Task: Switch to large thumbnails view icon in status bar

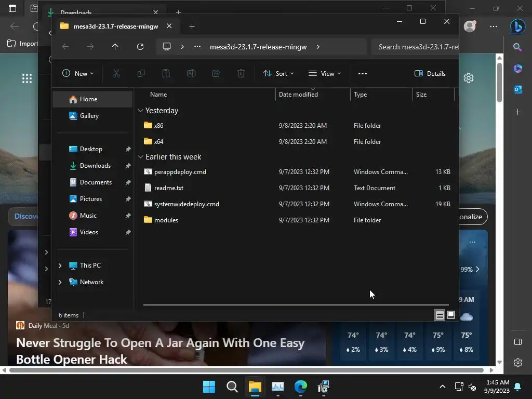Action: click(451, 315)
